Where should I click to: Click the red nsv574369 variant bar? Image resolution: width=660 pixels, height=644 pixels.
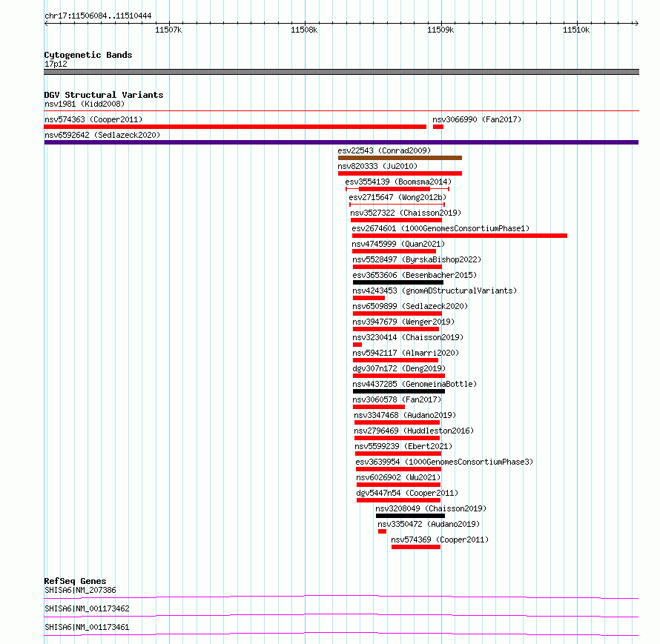(416, 547)
